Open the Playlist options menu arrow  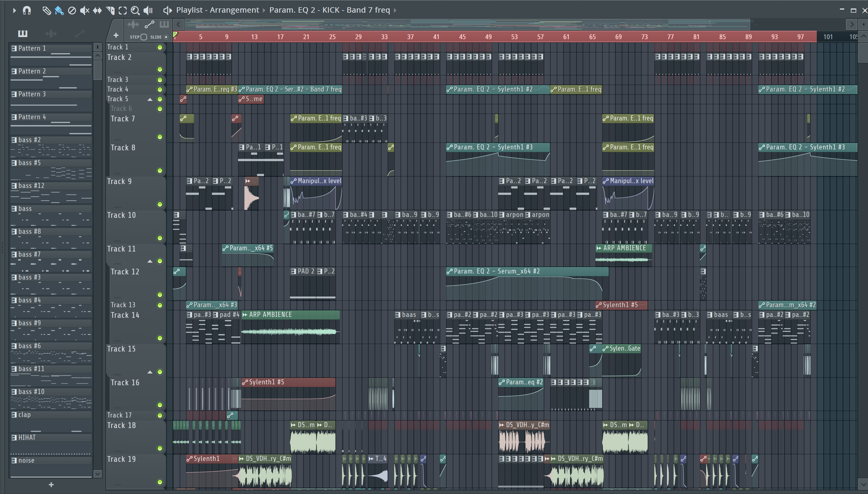(x=14, y=11)
